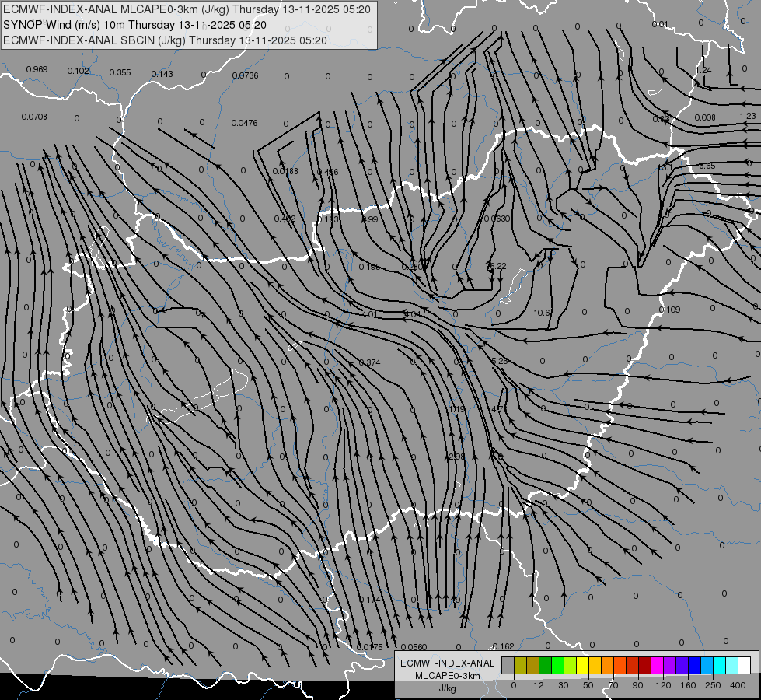Click the map value 2.98
This screenshot has height=700, width=761.
pyautogui.click(x=457, y=457)
